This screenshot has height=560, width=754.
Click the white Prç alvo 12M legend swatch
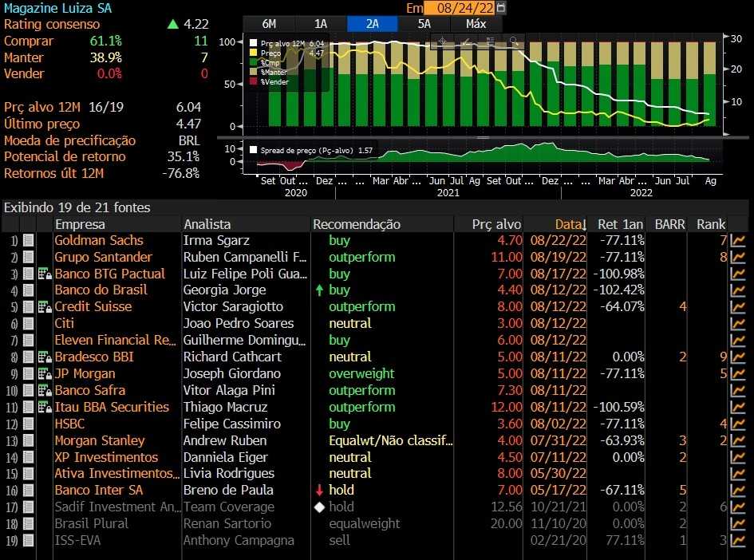click(x=254, y=43)
